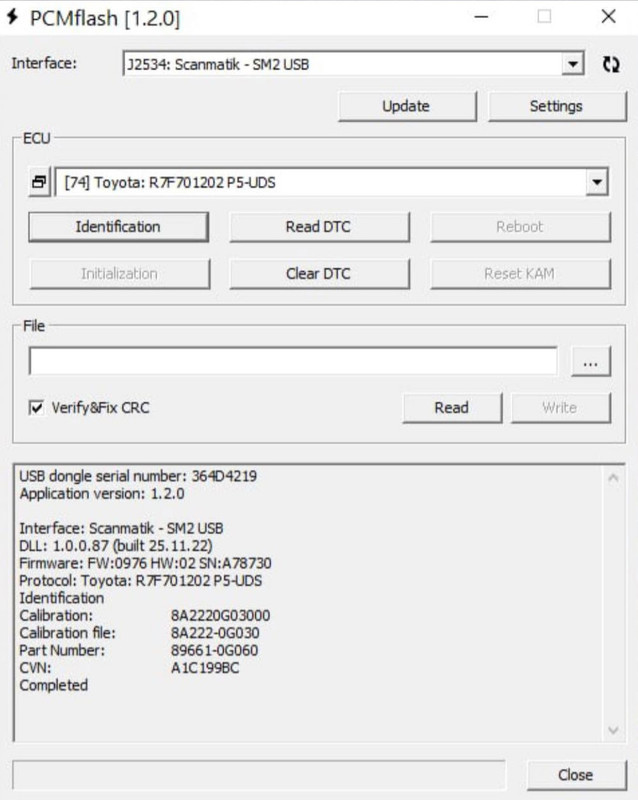Click the Close button at the bottom
The image size is (638, 800).
pos(576,775)
